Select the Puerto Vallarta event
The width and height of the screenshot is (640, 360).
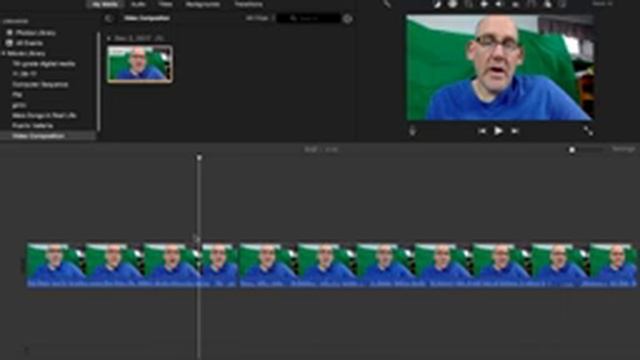32,126
